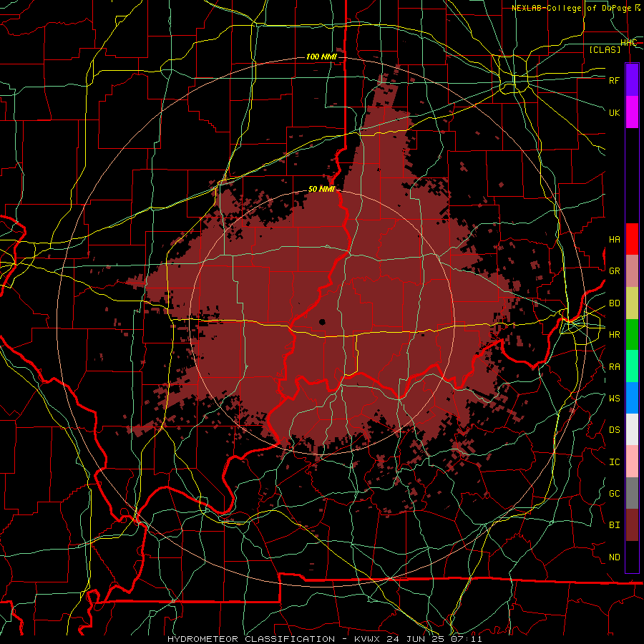Click the blue WS legend swatch
Image resolution: width=644 pixels, height=644 pixels.
[632, 398]
